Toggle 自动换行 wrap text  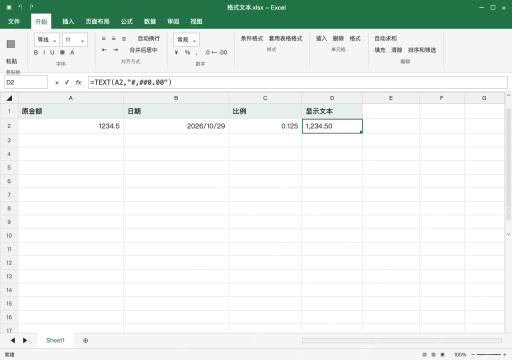pos(149,39)
